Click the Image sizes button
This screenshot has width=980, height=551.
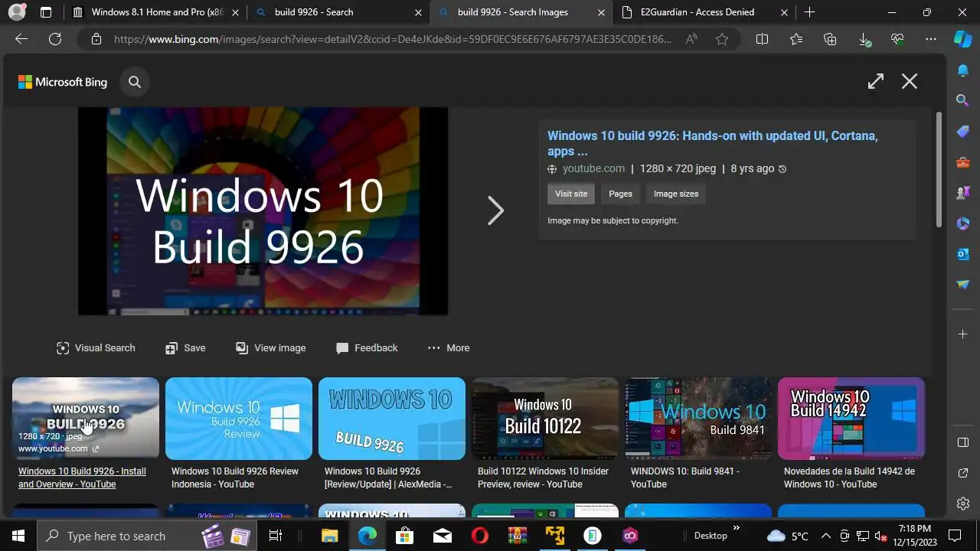tap(676, 194)
